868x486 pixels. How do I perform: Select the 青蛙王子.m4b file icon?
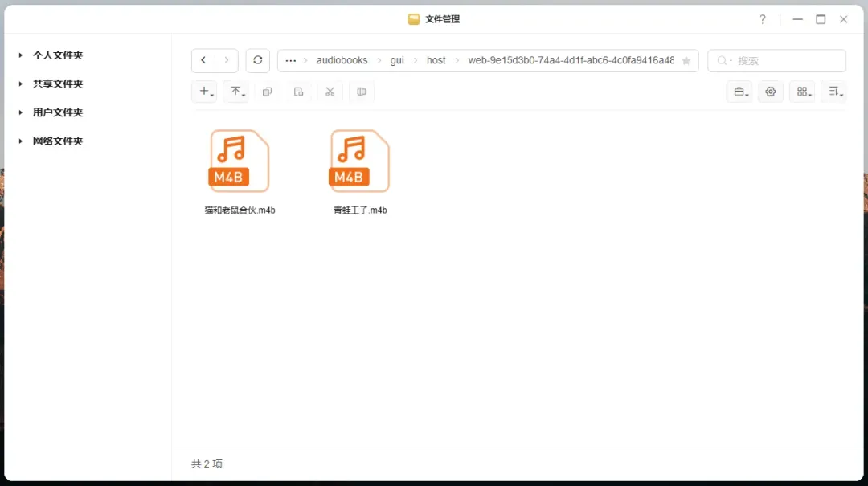[360, 161]
